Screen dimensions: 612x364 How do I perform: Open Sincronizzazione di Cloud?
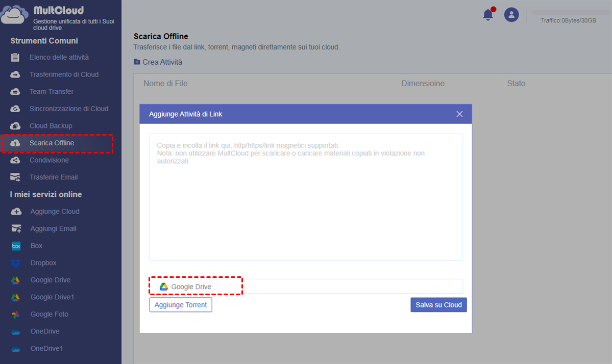click(69, 109)
